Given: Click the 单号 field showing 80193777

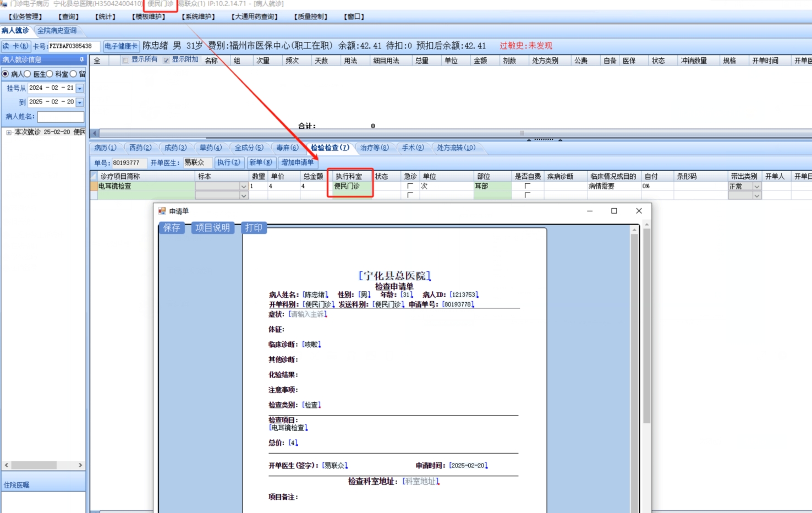Looking at the screenshot, I should coord(129,163).
